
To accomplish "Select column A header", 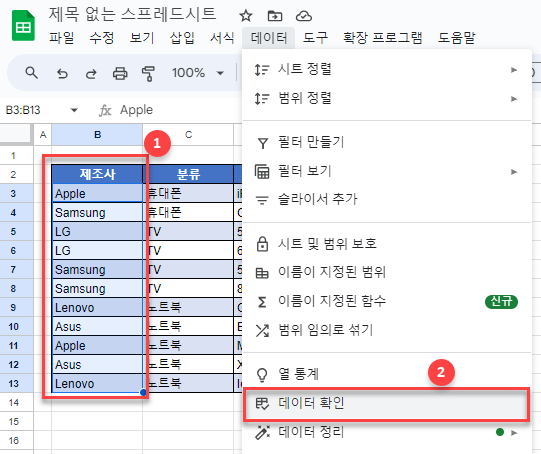I will (43, 135).
